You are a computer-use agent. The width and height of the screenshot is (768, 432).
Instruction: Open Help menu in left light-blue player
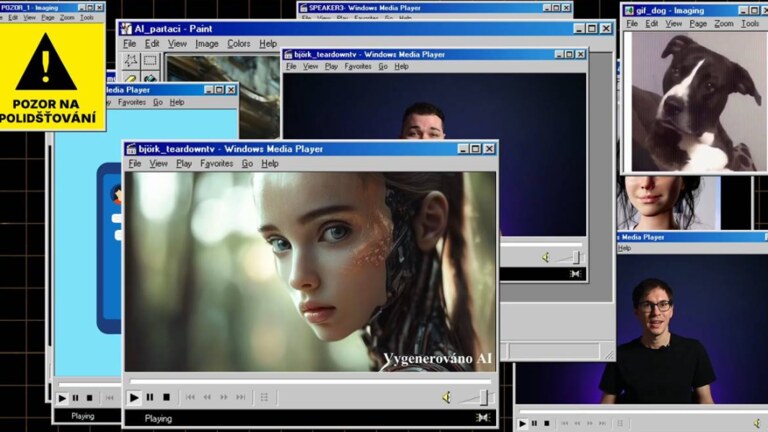point(177,102)
